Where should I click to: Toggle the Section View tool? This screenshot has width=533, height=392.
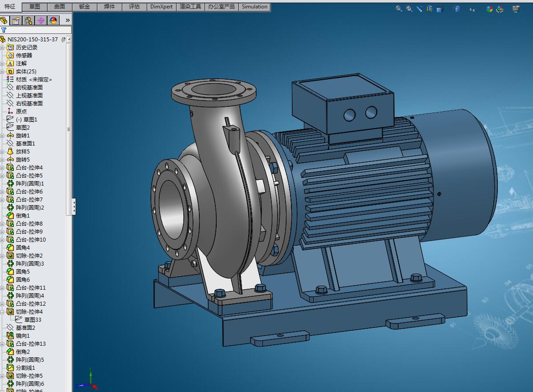click(429, 8)
